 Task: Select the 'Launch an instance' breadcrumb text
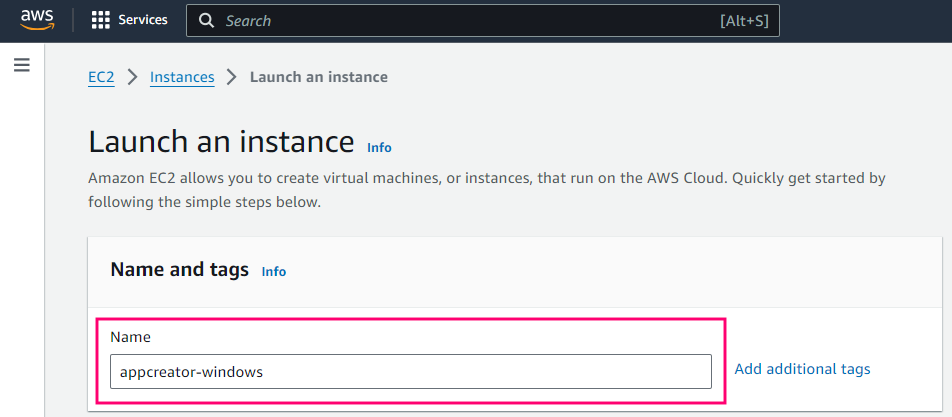click(318, 77)
